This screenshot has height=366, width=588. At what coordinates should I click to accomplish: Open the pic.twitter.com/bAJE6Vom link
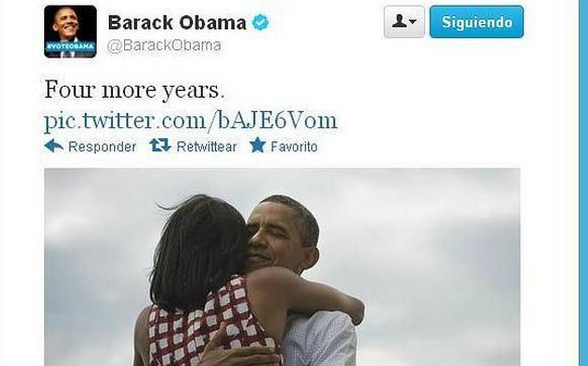[191, 121]
